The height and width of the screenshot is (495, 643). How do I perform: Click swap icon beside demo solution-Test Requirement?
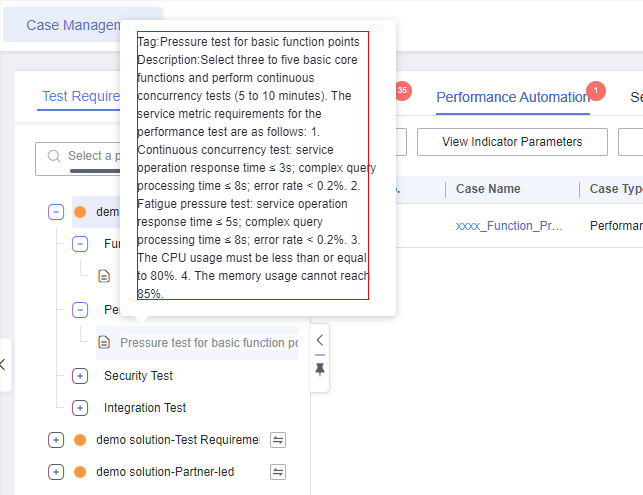click(x=278, y=440)
